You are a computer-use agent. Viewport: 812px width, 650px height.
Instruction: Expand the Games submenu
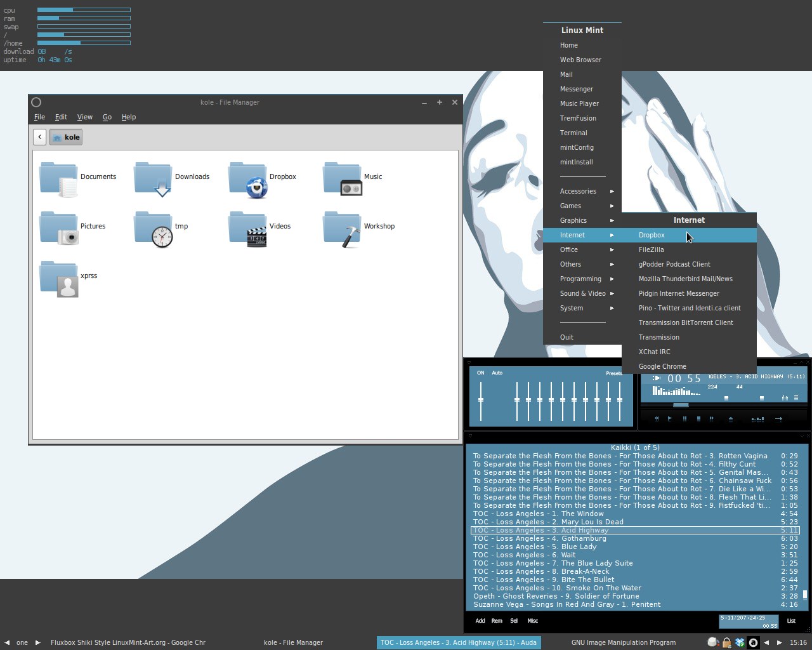pyautogui.click(x=582, y=206)
